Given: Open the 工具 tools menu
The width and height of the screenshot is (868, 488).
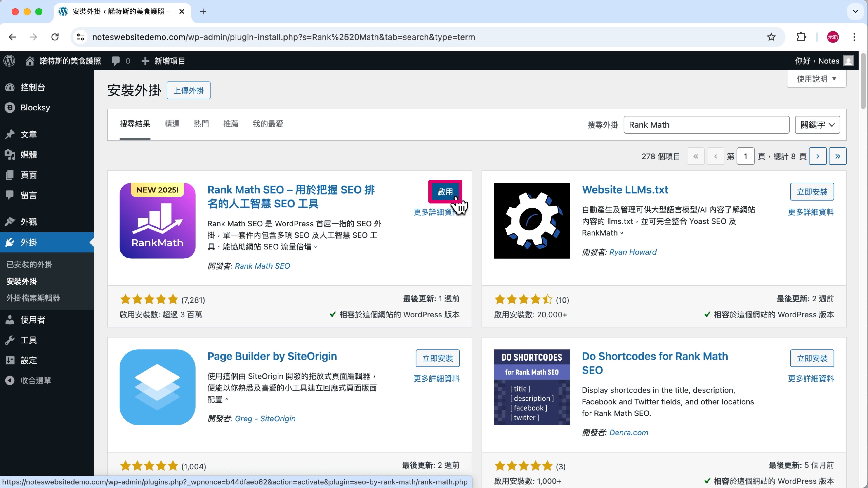Looking at the screenshot, I should tap(28, 340).
